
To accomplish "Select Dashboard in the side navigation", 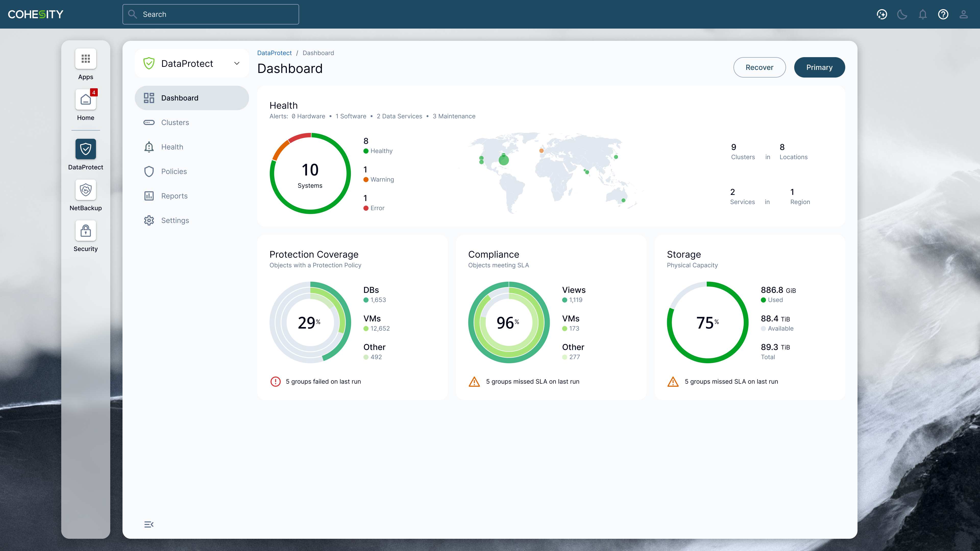I will tap(192, 98).
